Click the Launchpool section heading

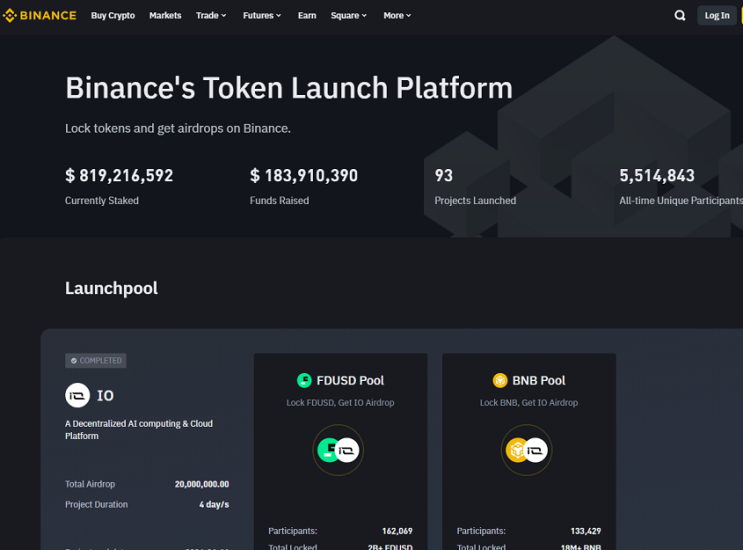click(x=111, y=288)
